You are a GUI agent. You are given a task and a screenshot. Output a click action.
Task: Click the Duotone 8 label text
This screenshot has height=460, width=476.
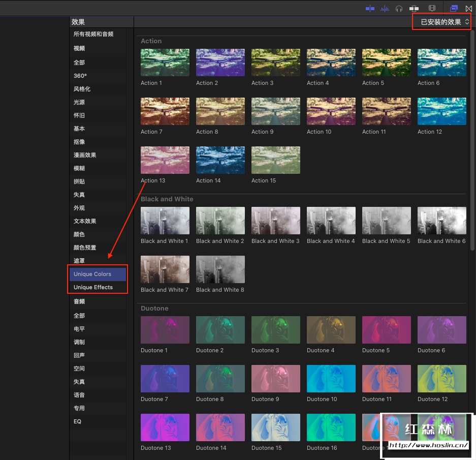point(210,399)
